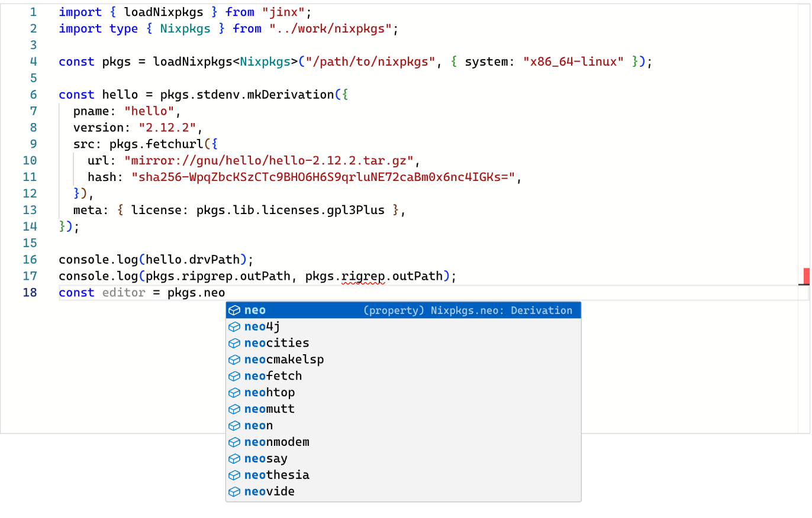This screenshot has width=812, height=518.
Task: Click the property icon beside neo4j suggestion
Action: click(x=234, y=327)
